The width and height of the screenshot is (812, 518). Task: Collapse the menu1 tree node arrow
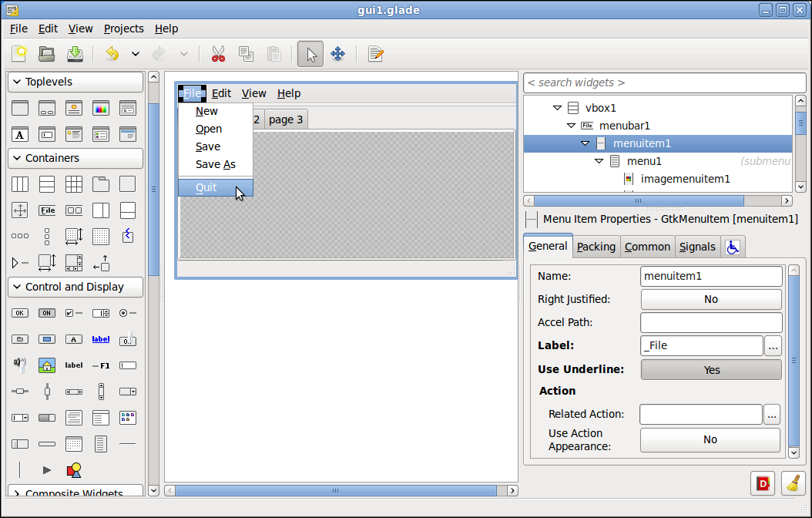coord(599,161)
